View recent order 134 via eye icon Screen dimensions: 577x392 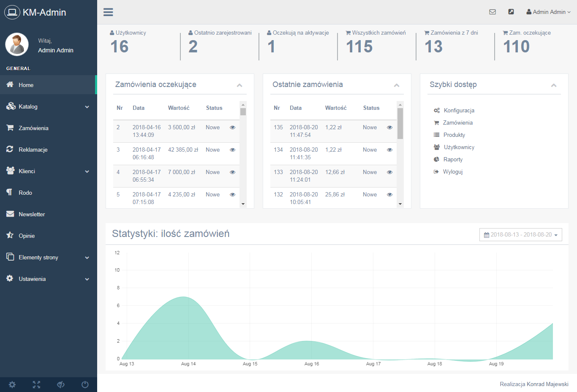tap(389, 150)
